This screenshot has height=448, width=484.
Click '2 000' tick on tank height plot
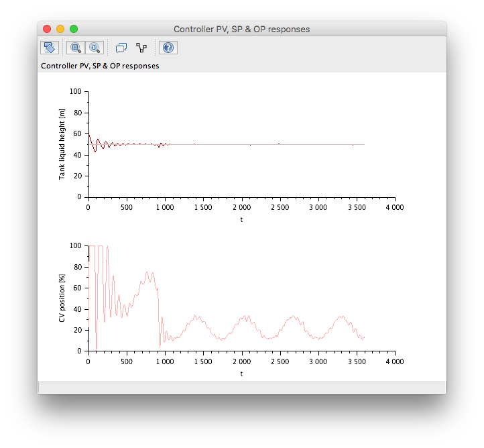coord(242,207)
